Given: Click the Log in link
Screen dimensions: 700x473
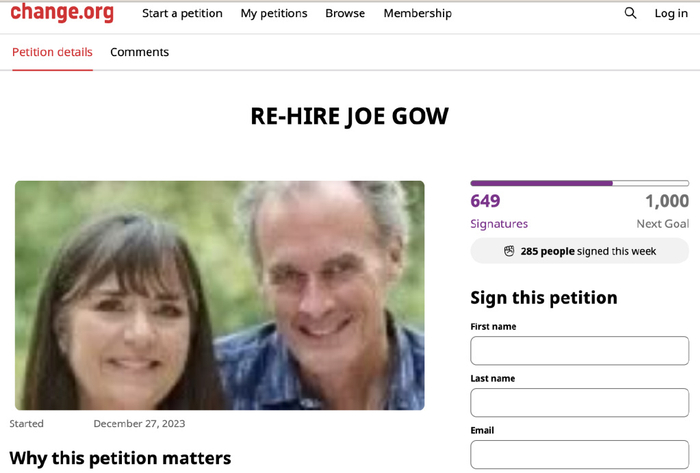Looking at the screenshot, I should [671, 13].
